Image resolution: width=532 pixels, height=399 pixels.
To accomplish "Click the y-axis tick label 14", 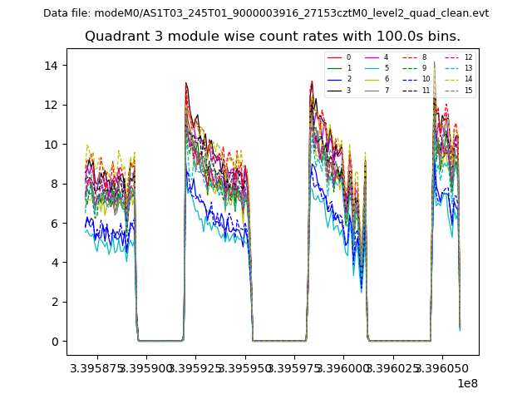I will [x=52, y=66].
